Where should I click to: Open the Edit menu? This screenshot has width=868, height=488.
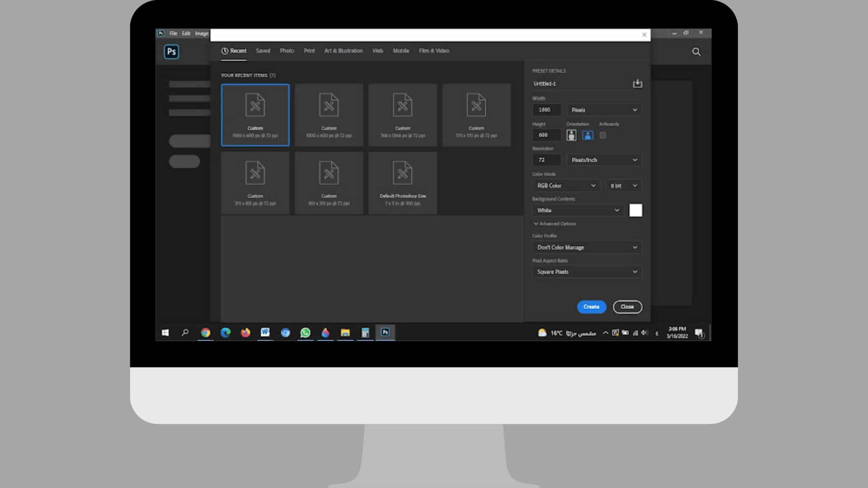click(186, 33)
